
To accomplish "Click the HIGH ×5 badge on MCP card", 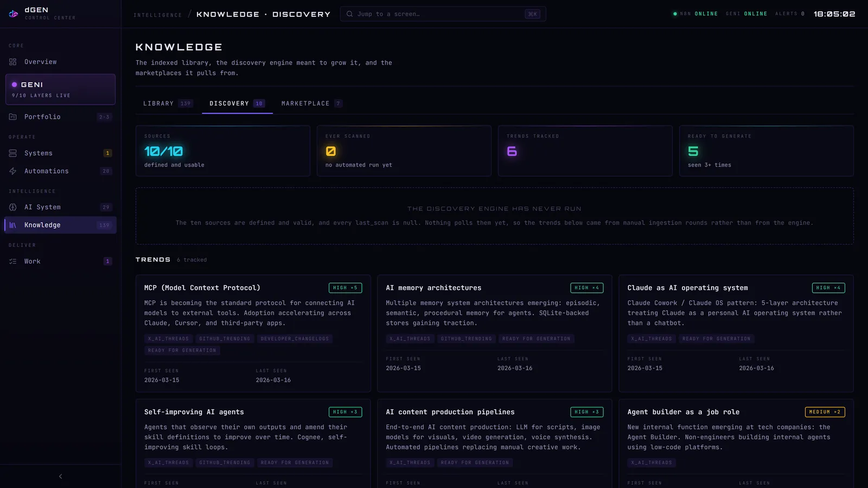I will (x=345, y=288).
